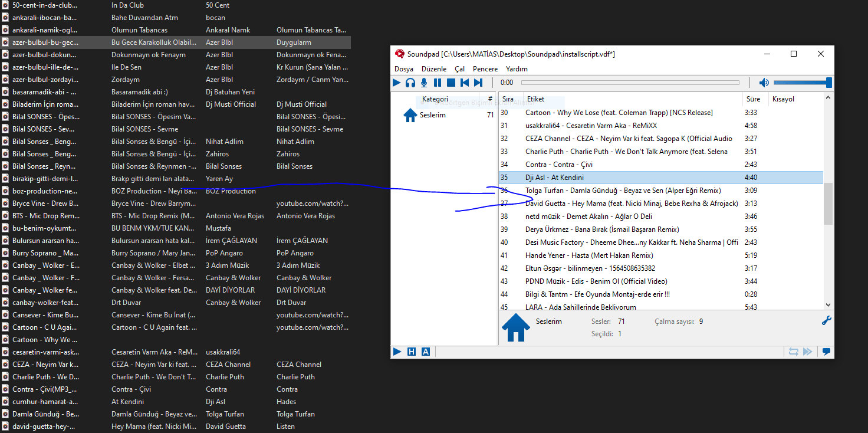This screenshot has height=433, width=868.
Task: Open the Pencere menu
Action: (x=485, y=69)
